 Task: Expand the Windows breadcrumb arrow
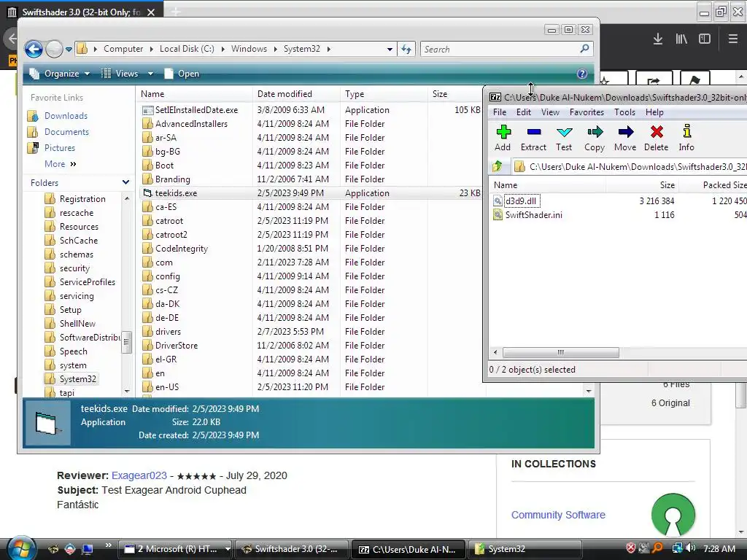[275, 49]
